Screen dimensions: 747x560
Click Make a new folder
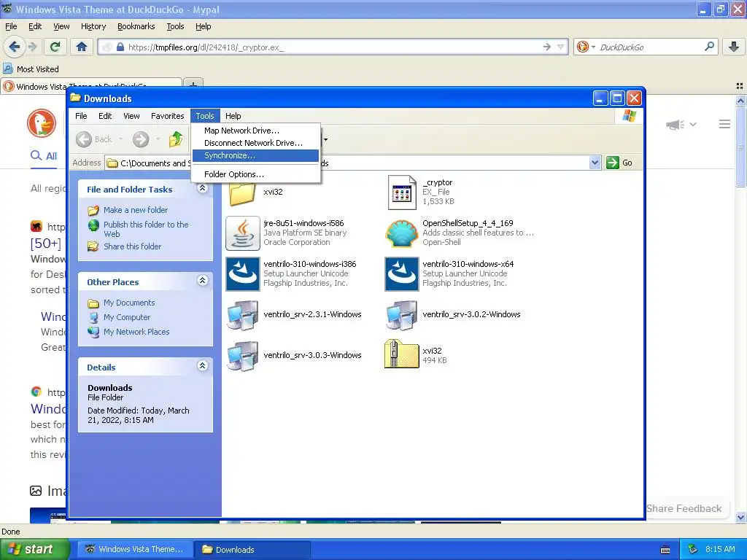click(135, 210)
